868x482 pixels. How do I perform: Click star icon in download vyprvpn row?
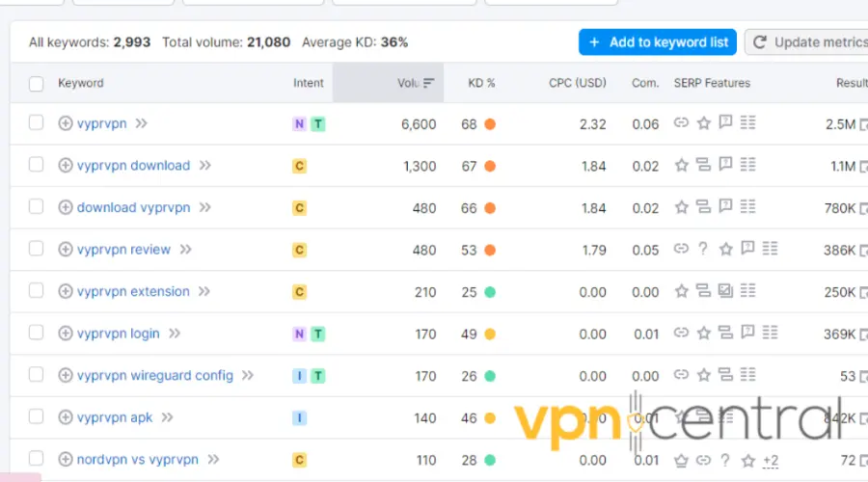tap(682, 207)
